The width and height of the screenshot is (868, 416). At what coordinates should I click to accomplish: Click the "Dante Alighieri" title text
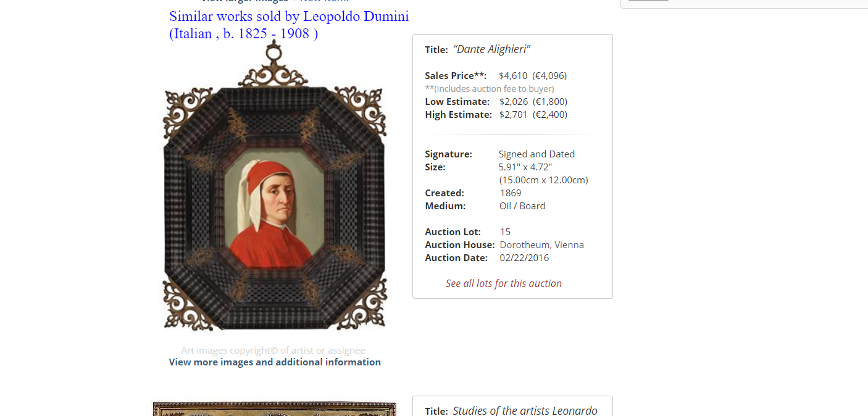coord(491,49)
